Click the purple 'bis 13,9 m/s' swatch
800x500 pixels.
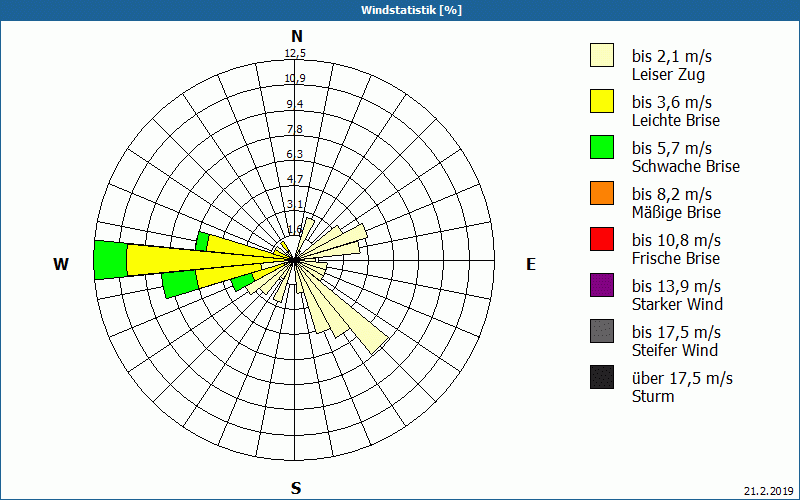coord(602,285)
